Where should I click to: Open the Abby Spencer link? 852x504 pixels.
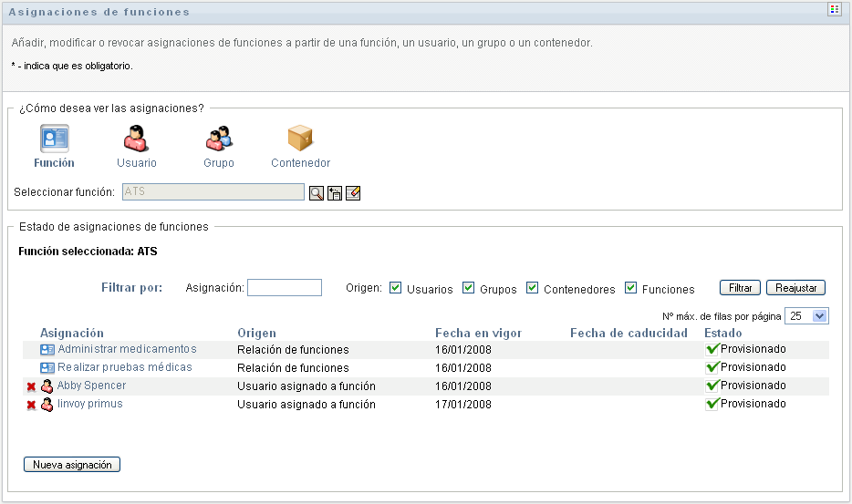click(x=92, y=386)
